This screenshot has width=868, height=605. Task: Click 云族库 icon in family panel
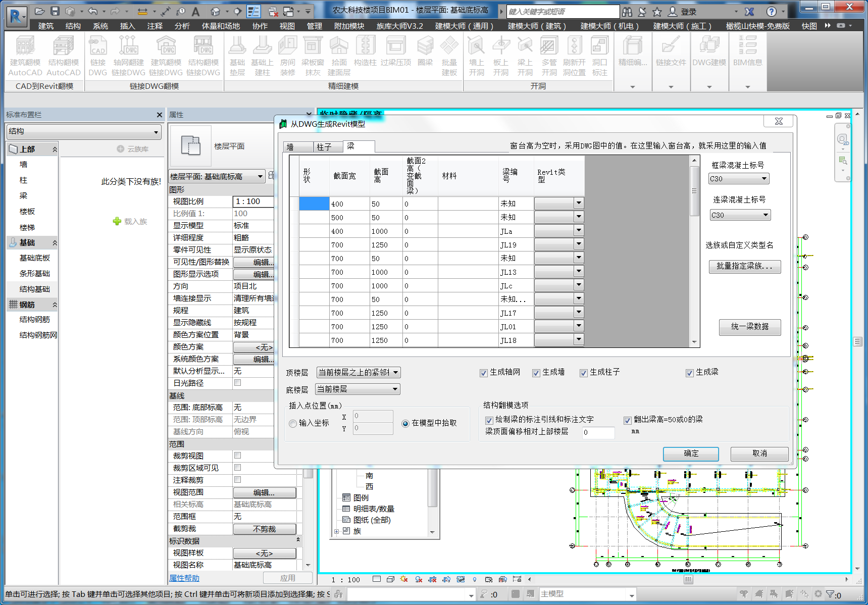point(120,149)
